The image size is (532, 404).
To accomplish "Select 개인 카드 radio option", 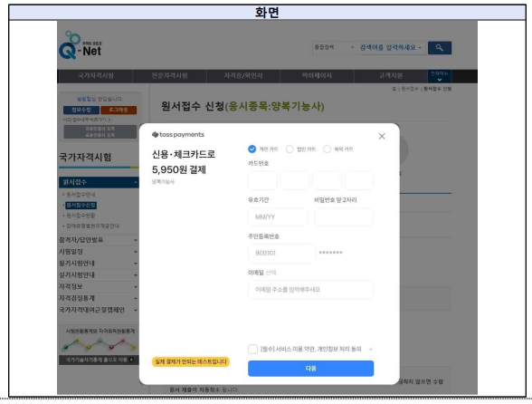I will pos(252,149).
